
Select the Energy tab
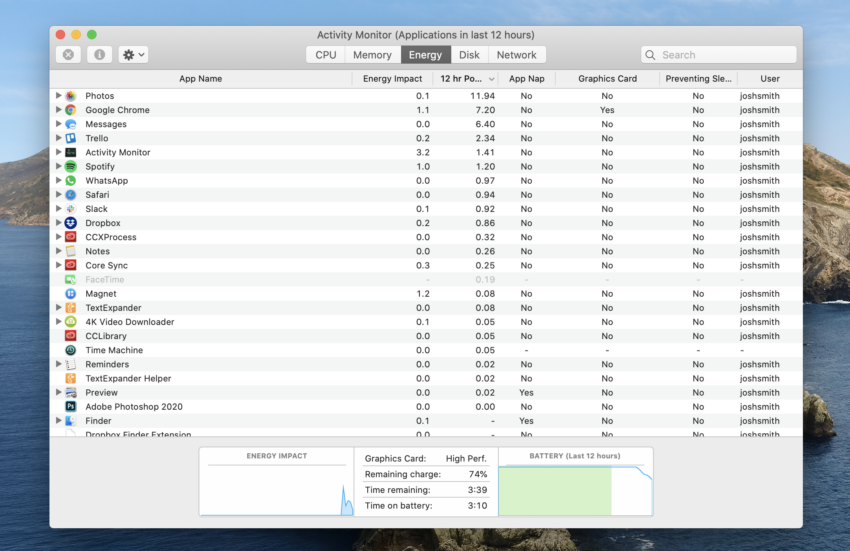(x=426, y=55)
